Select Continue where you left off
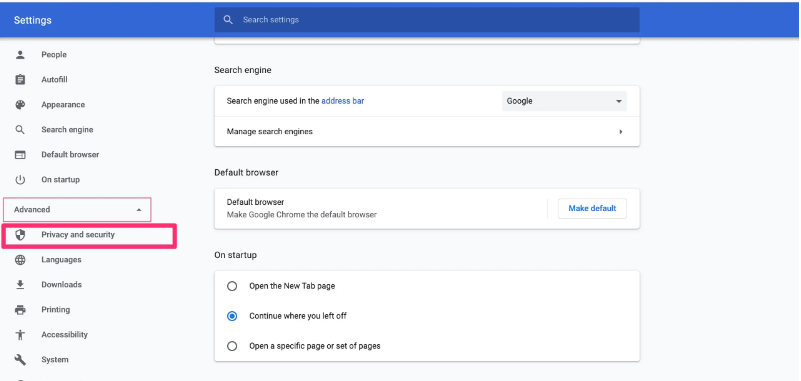The width and height of the screenshot is (801, 381). pos(232,316)
